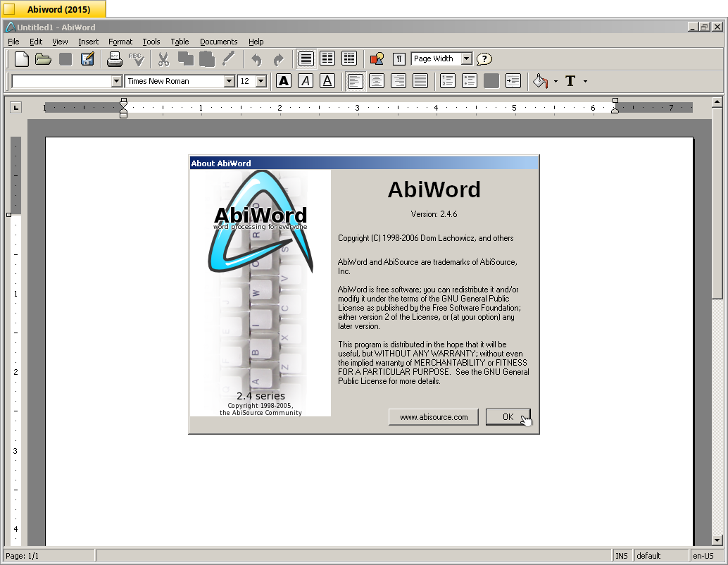
Task: Toggle the INS insert mode indicator
Action: point(622,556)
